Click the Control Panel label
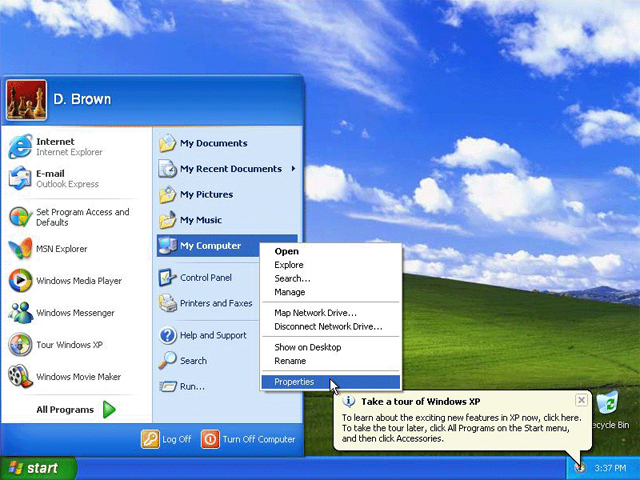The image size is (640, 480). tap(206, 278)
